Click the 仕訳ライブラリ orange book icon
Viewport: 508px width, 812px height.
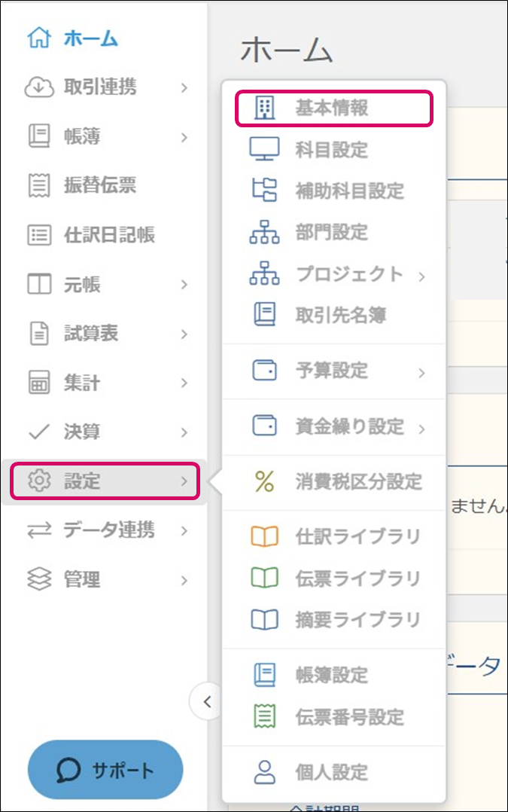[x=263, y=537]
